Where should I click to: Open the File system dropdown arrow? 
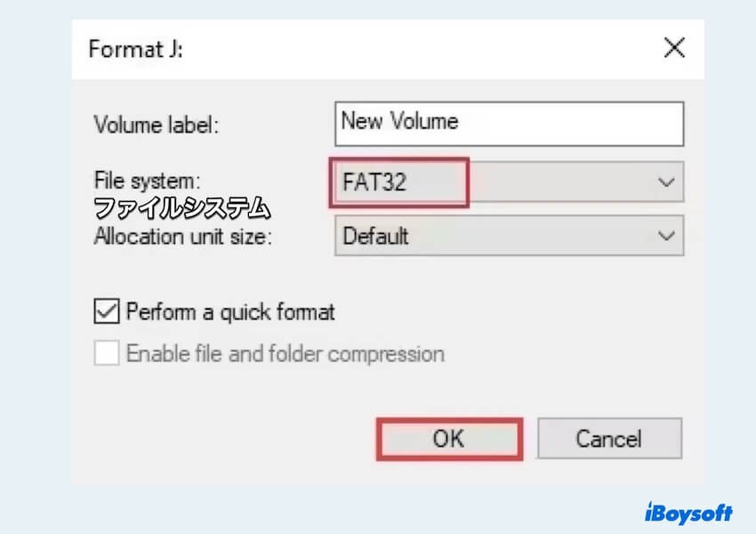click(x=666, y=182)
